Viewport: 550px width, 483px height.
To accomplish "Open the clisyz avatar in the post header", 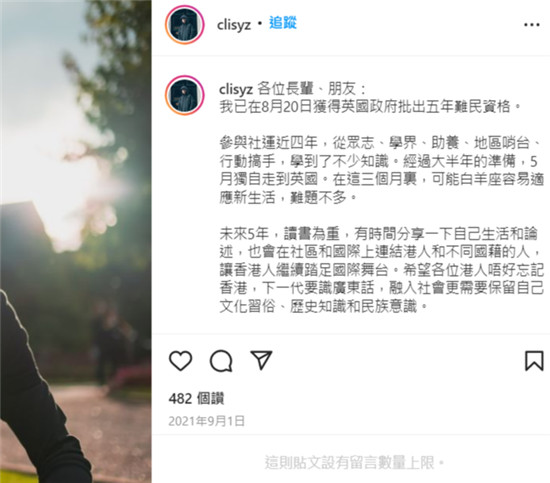I will pyautogui.click(x=185, y=25).
